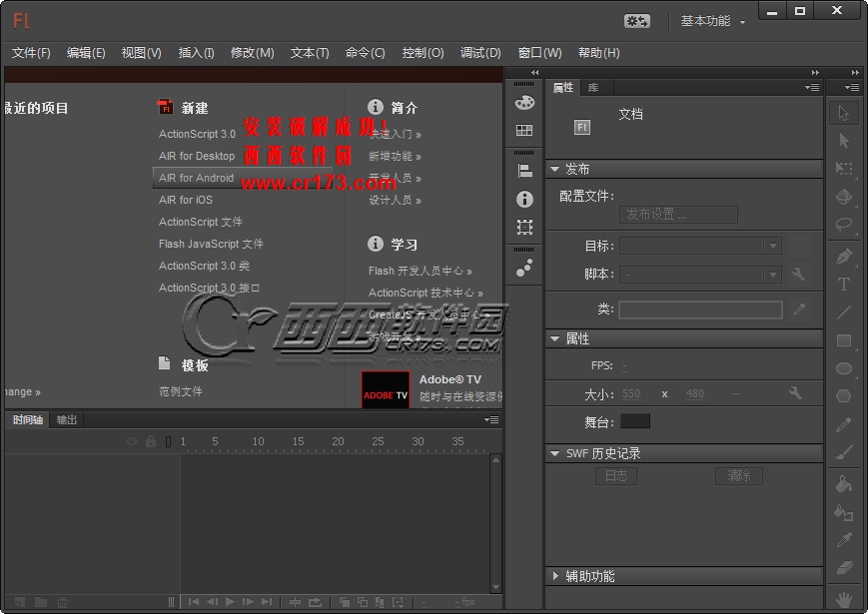
Task: Click the Swatches grid panel icon
Action: coord(524,131)
